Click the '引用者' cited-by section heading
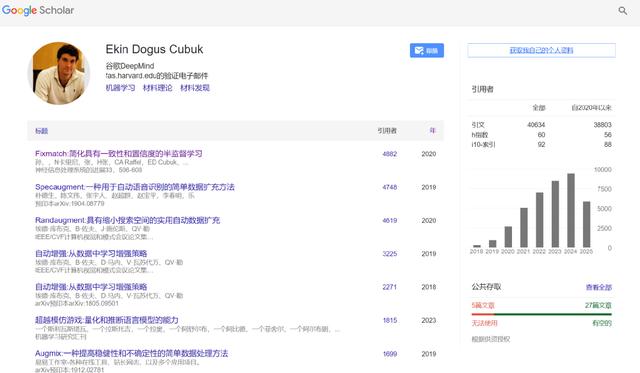The width and height of the screenshot is (640, 373). pyautogui.click(x=482, y=89)
